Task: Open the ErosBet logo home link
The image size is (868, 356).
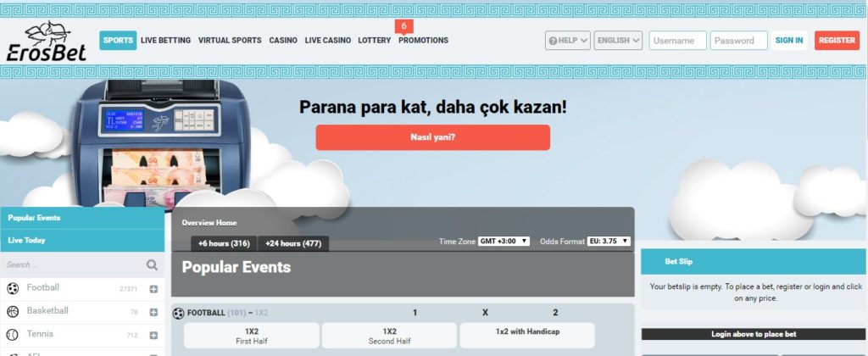Action: (x=47, y=41)
